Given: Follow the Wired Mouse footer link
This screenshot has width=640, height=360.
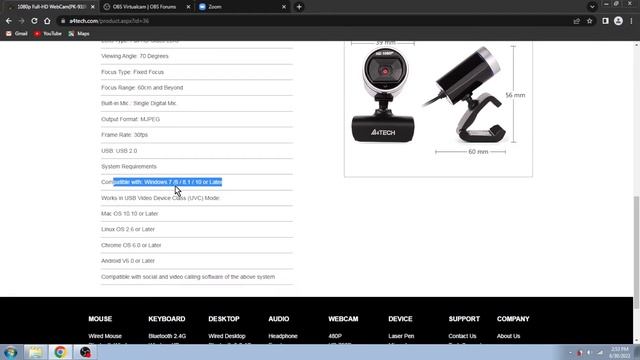Looking at the screenshot, I should point(105,336).
